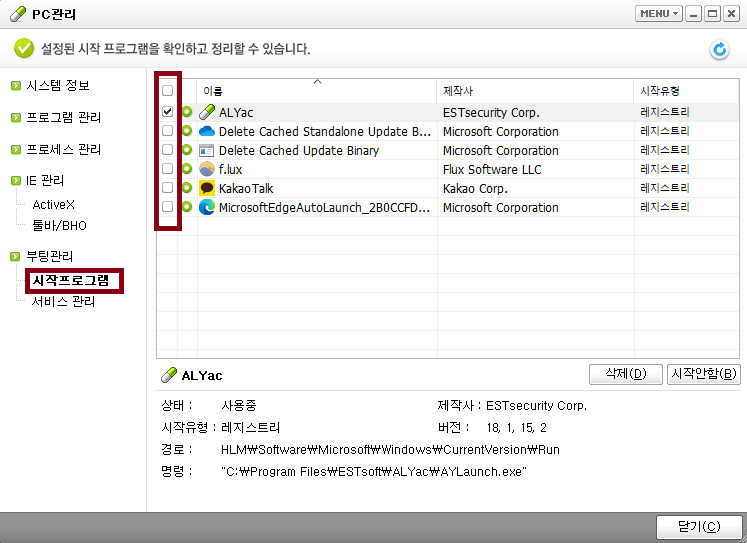This screenshot has height=543, width=747.
Task: Select Delete Cached Update Binary name
Action: click(299, 151)
